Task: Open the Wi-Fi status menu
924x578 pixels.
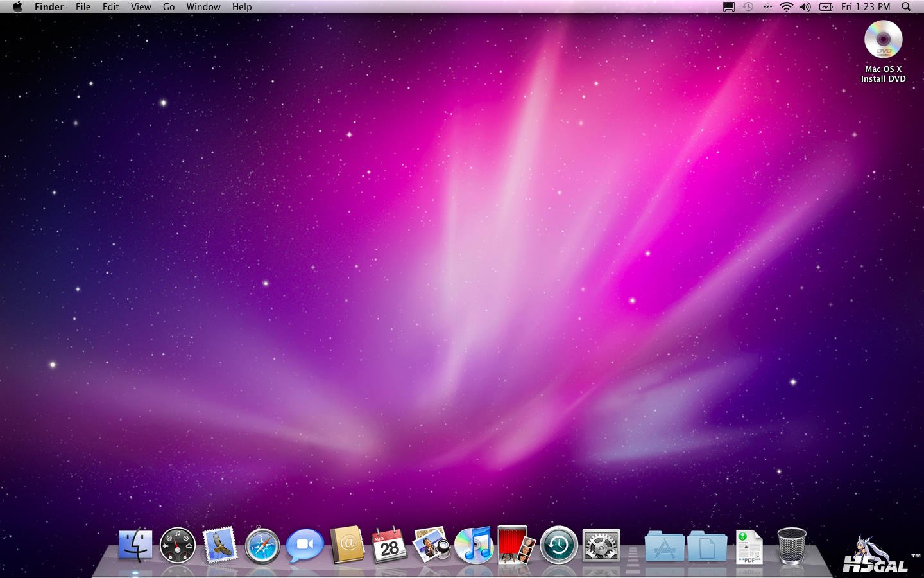Action: click(787, 7)
